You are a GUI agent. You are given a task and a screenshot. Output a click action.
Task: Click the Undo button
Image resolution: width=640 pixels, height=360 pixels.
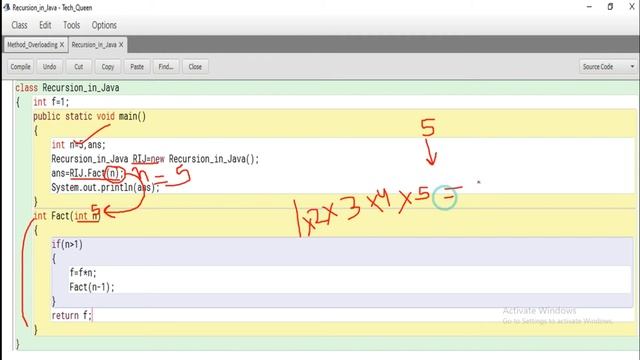49,67
